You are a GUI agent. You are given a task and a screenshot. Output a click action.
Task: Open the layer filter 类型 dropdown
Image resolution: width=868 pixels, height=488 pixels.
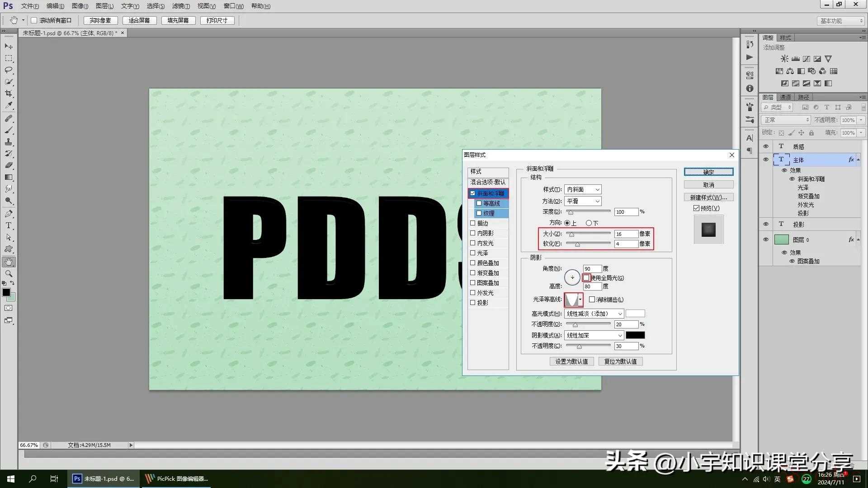pyautogui.click(x=777, y=107)
